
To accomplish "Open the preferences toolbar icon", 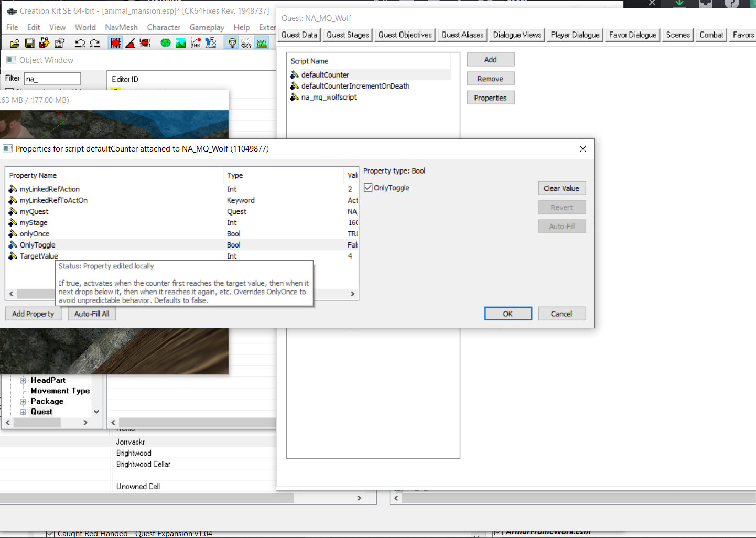I will (59, 43).
